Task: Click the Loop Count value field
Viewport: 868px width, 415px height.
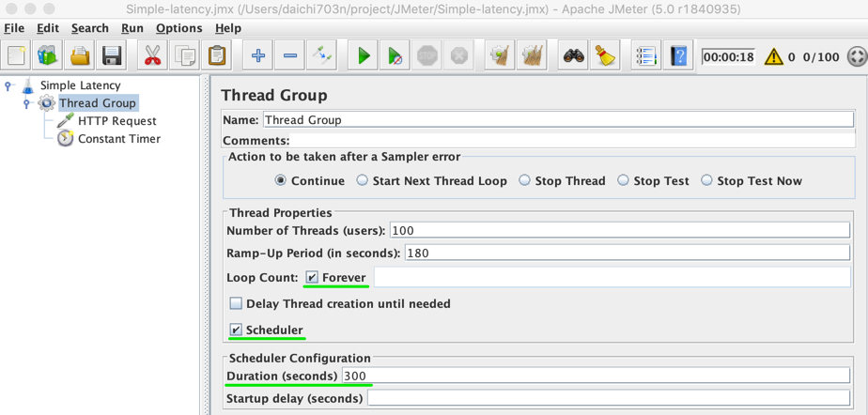Action: (x=612, y=277)
